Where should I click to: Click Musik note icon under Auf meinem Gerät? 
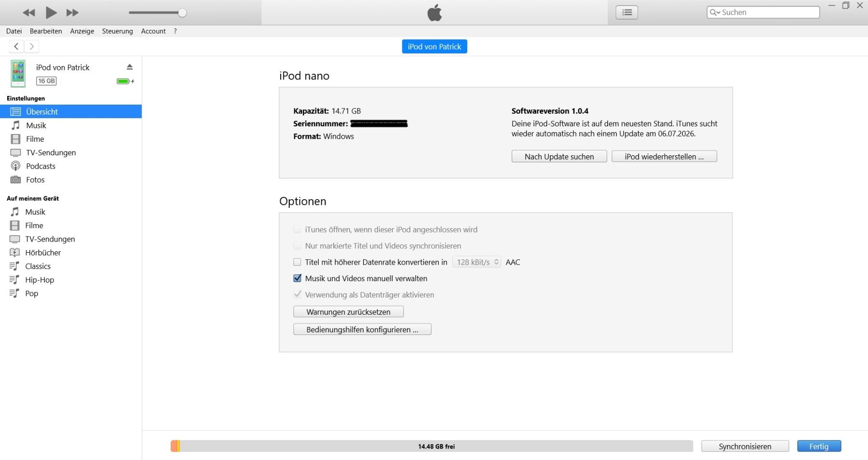[15, 212]
